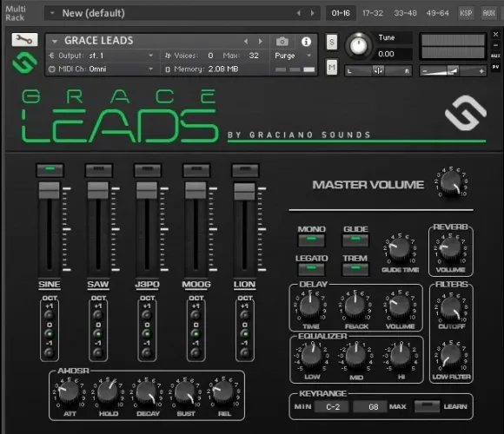Adjust the L-R pan slider
The image size is (504, 434).
pyautogui.click(x=378, y=71)
